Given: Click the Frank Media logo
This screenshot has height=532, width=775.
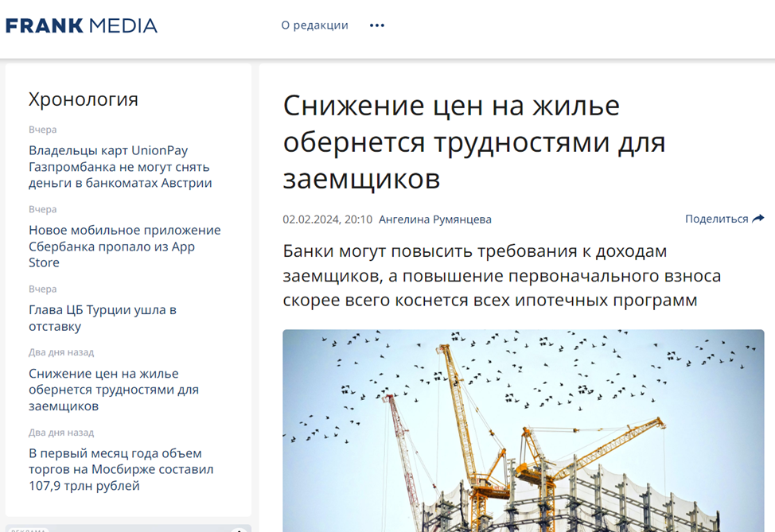Looking at the screenshot, I should [x=81, y=25].
